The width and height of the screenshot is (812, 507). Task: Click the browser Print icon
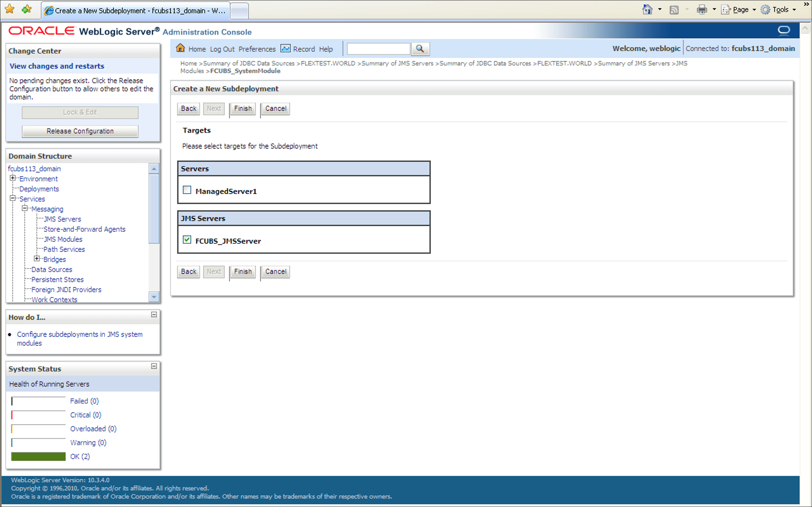(x=702, y=10)
